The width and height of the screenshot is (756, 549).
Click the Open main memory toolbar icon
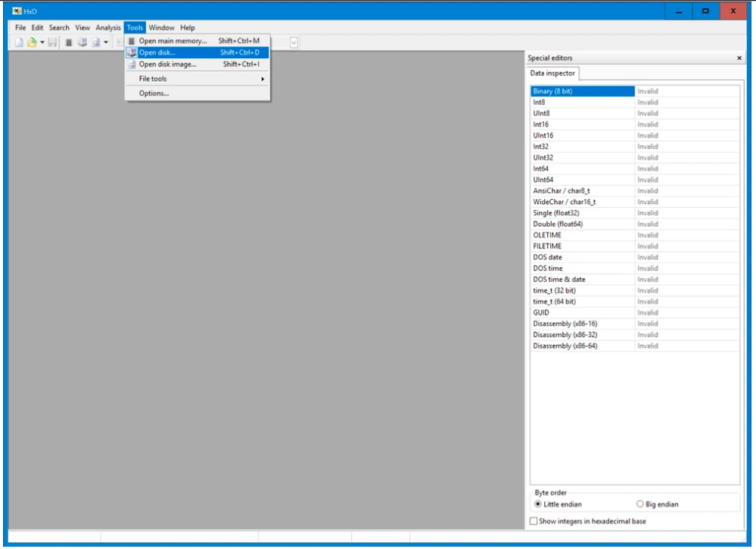click(x=69, y=42)
